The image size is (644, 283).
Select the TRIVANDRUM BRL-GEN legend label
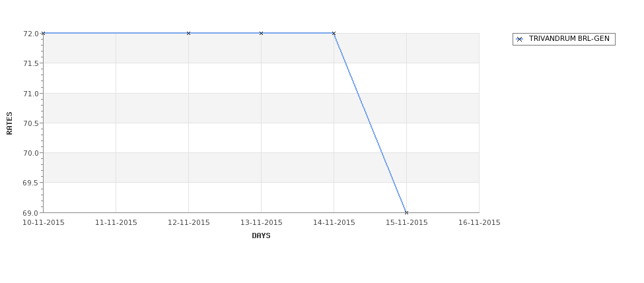click(x=569, y=38)
